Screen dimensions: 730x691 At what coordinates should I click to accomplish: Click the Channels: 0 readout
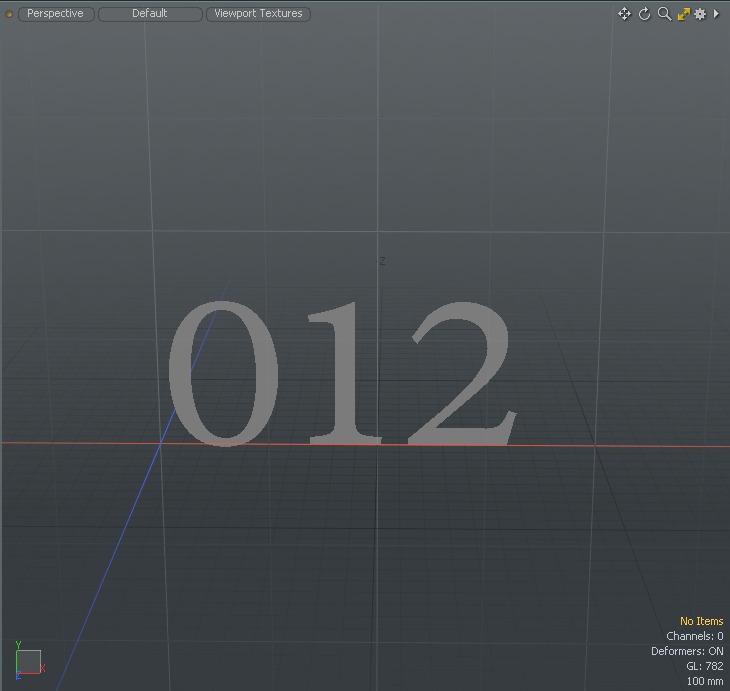(x=694, y=636)
